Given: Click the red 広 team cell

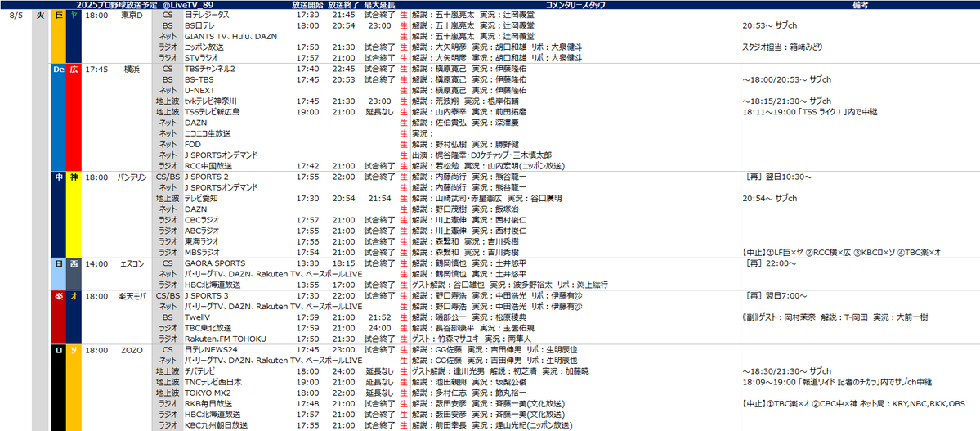Looking at the screenshot, I should (74, 117).
